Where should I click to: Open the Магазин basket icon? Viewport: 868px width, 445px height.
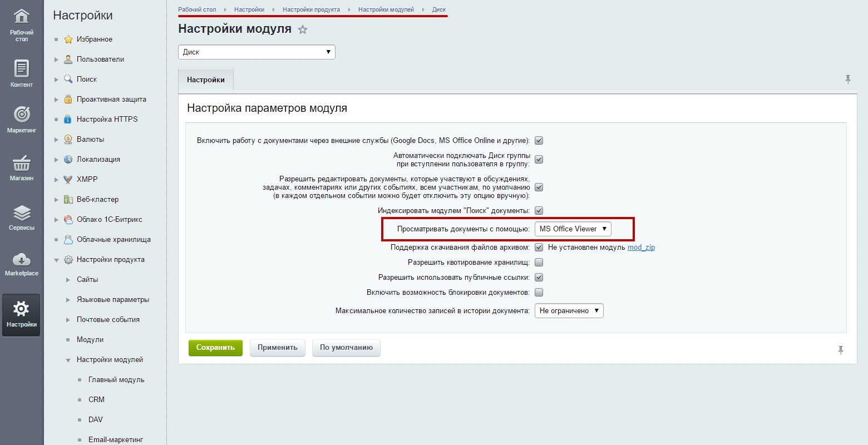(21, 167)
